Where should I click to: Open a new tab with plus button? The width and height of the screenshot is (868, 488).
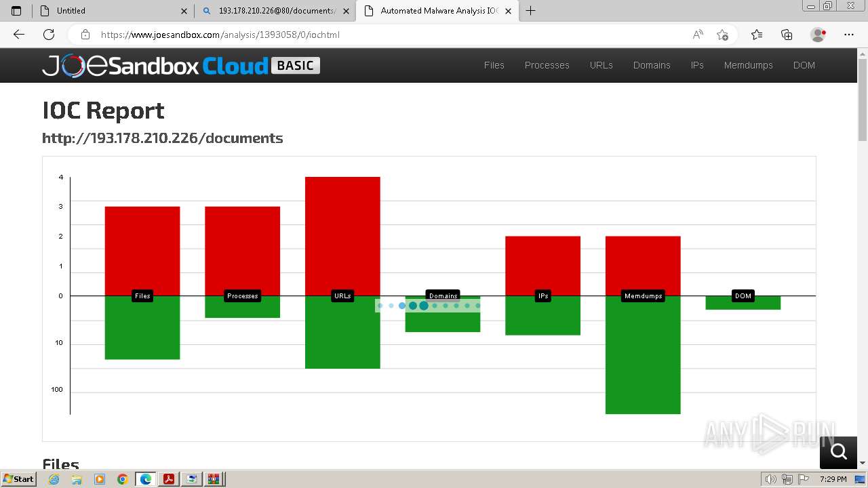pos(530,11)
